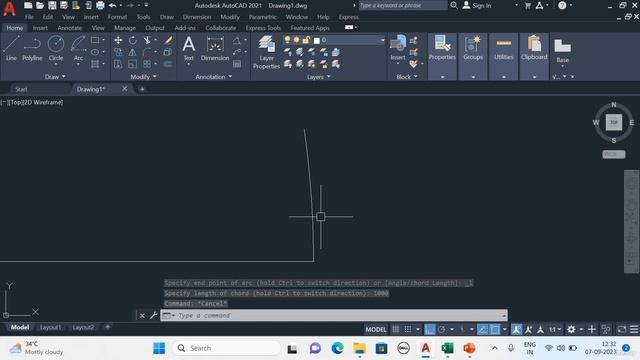Expand the Modify panel

[143, 77]
